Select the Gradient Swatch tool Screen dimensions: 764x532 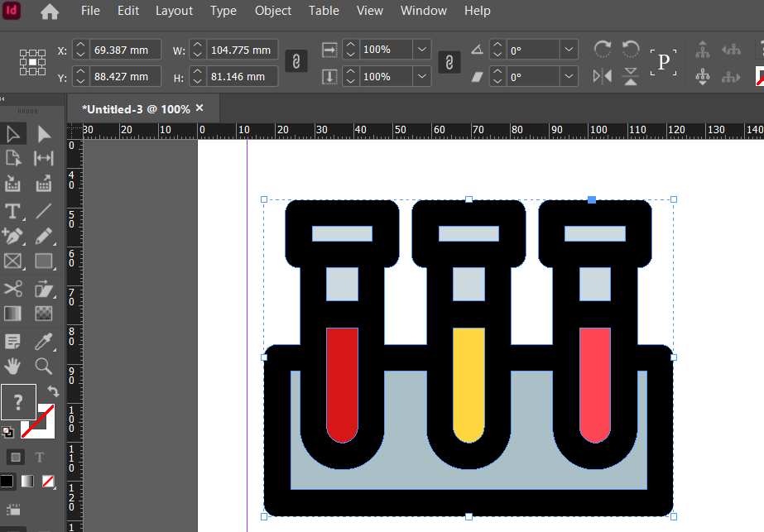tap(12, 314)
